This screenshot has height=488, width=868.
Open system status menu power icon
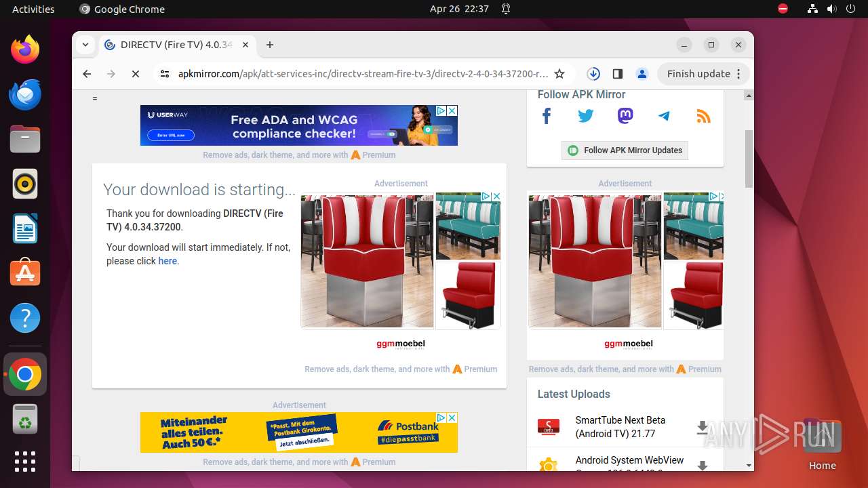point(851,9)
